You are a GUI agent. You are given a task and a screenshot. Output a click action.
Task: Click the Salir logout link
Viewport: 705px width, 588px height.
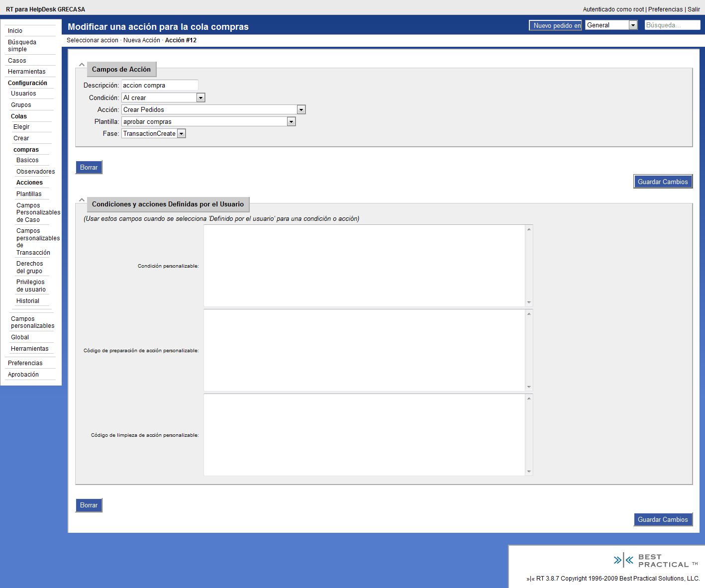click(694, 9)
